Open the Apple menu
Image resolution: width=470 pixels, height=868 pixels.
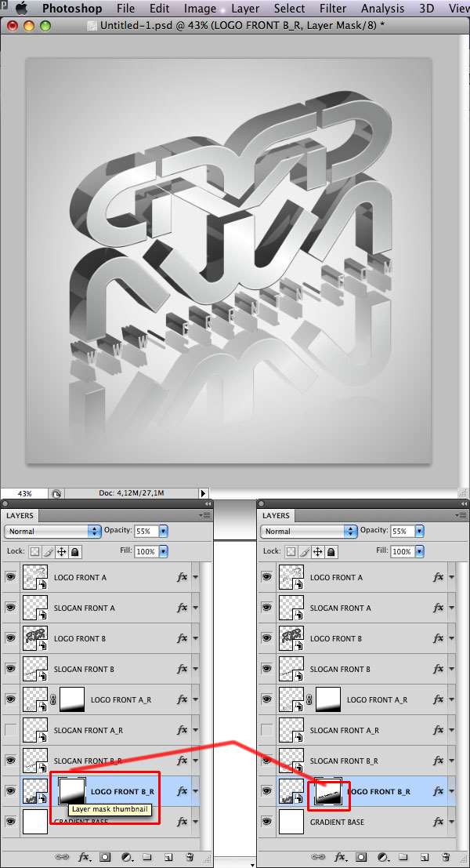tap(21, 9)
